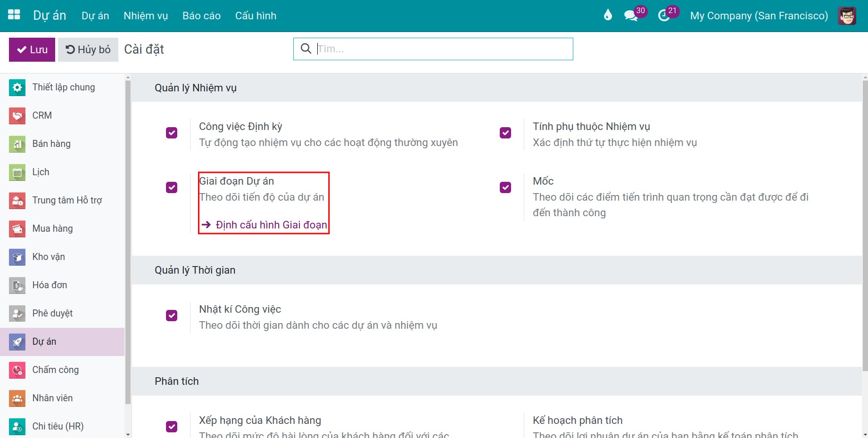Image resolution: width=868 pixels, height=438 pixels.
Task: Select Trung tâm Hỗ trợ icon
Action: point(17,201)
